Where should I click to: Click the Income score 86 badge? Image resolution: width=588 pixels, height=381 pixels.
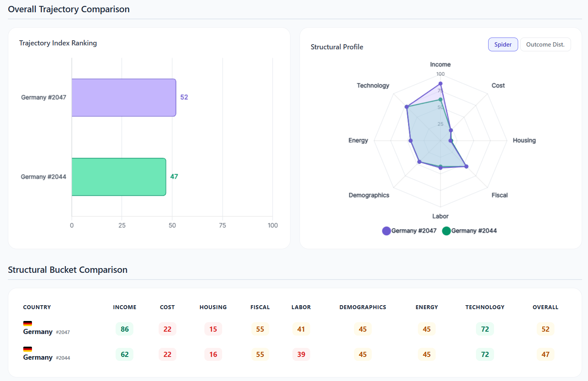(125, 329)
